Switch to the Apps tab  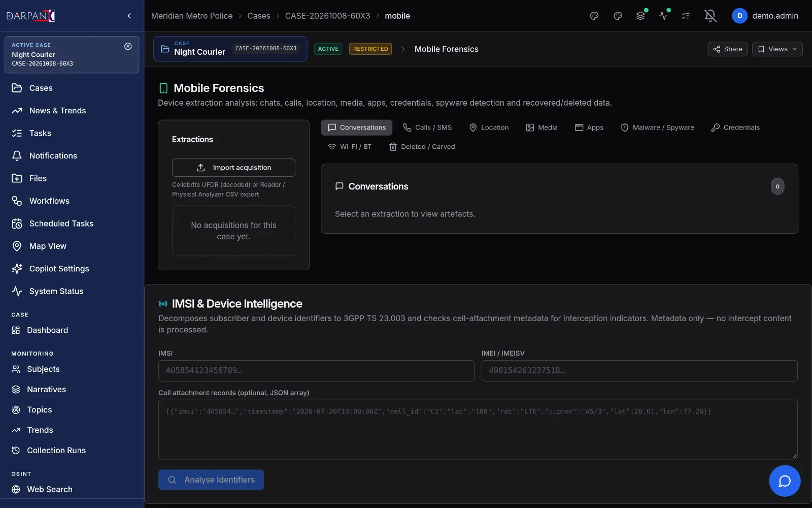589,128
